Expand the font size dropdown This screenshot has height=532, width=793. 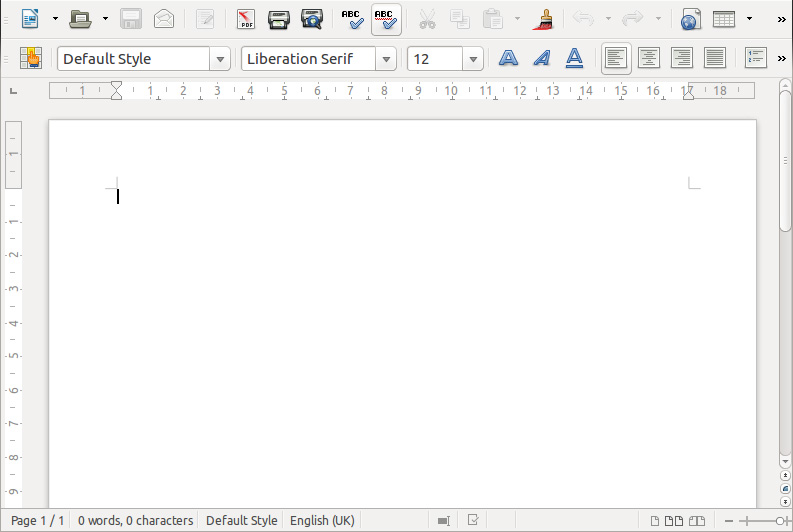(473, 59)
